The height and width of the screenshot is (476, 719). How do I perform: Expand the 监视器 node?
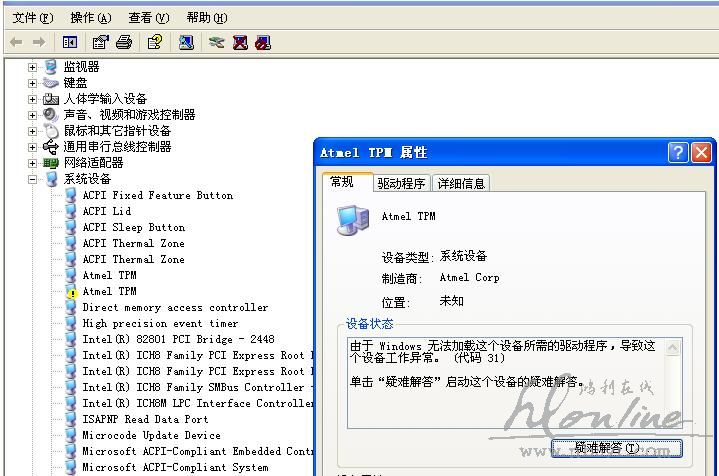click(x=32, y=67)
